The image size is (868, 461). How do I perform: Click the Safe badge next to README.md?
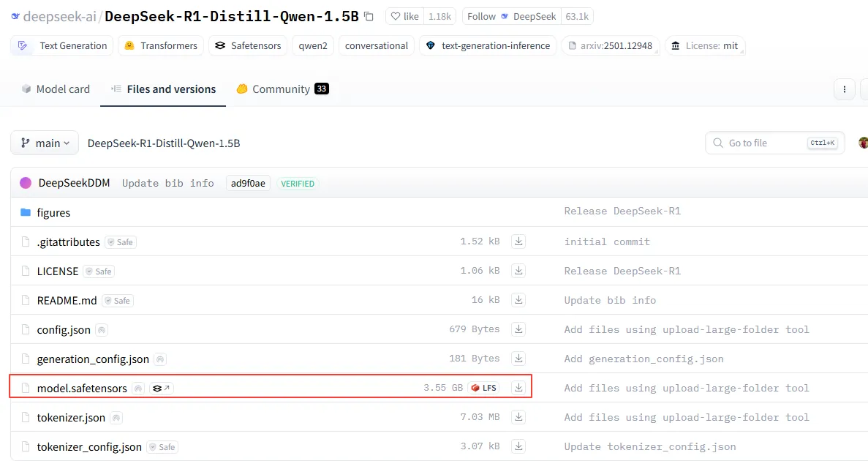118,301
